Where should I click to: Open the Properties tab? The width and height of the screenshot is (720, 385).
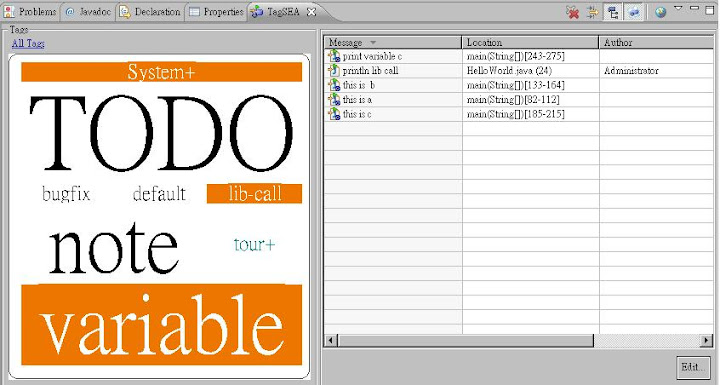(x=216, y=12)
